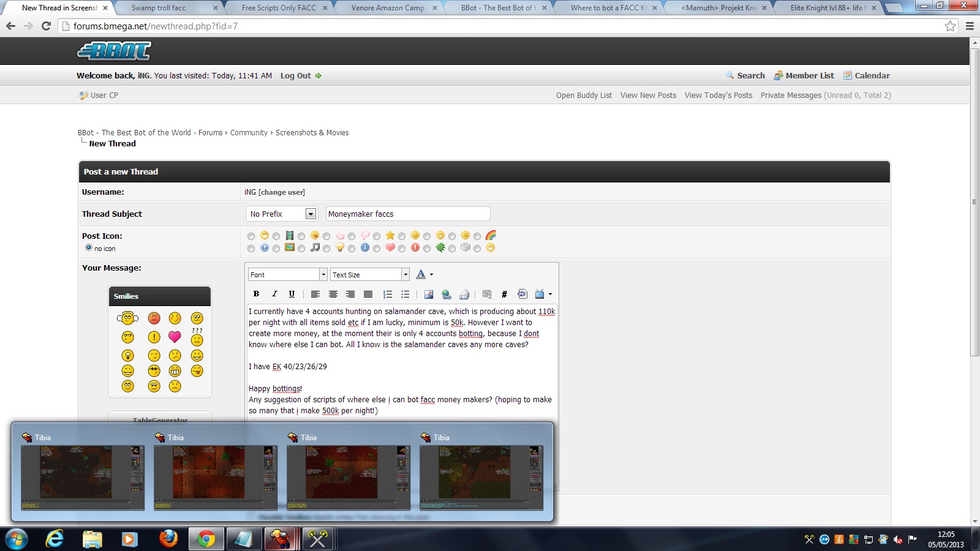Toggle bold formatting in the editor

[256, 294]
